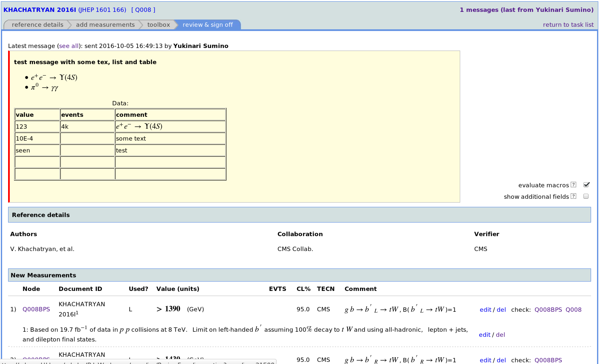Click see all messages link
This screenshot has height=364, width=600.
(69, 46)
